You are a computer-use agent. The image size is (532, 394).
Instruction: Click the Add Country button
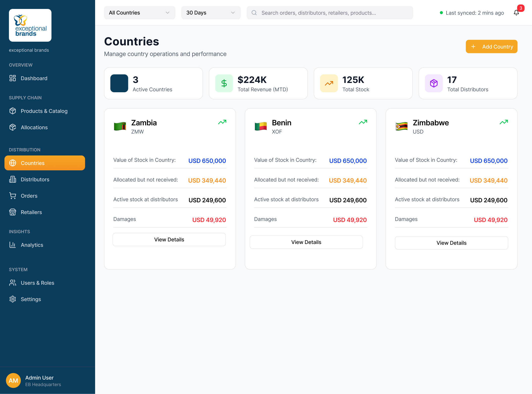[x=491, y=47]
